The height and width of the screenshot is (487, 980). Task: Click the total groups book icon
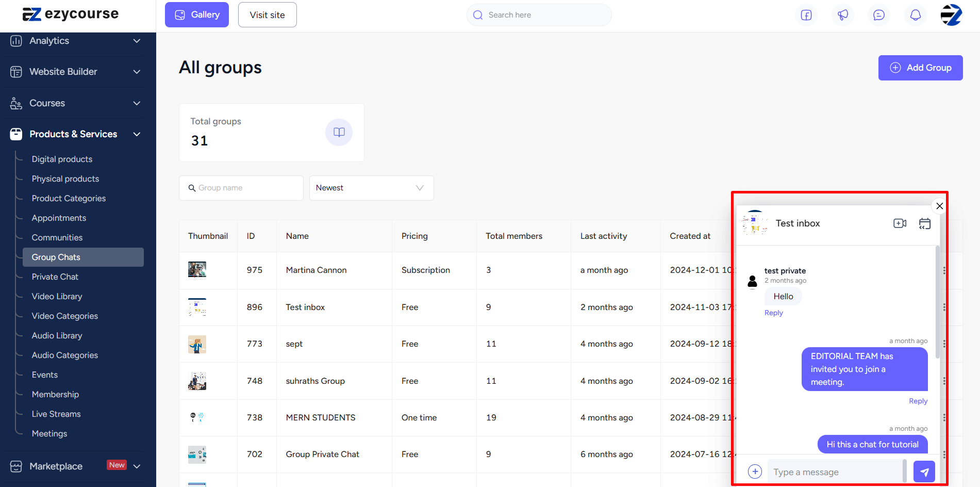click(x=339, y=132)
